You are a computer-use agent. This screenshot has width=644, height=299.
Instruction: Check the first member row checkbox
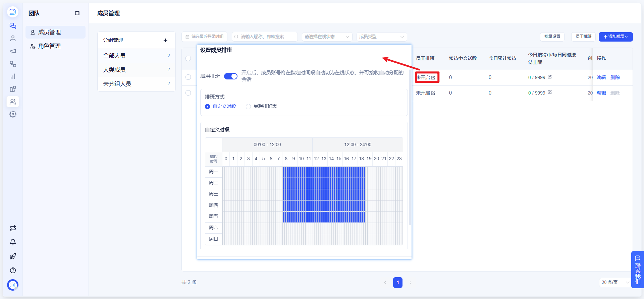188,77
